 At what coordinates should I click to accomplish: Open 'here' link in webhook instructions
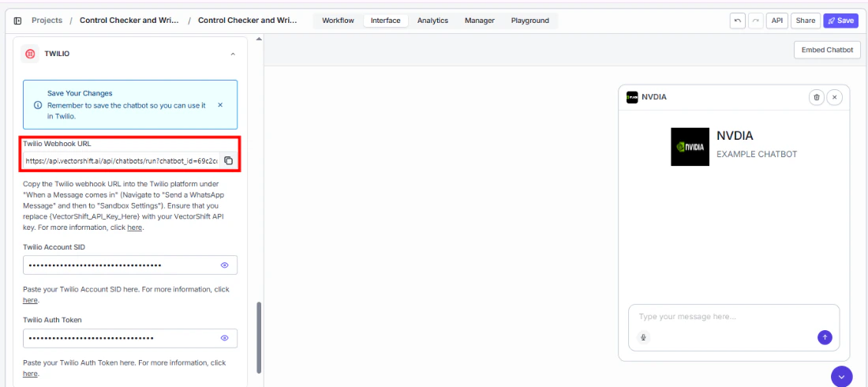(134, 227)
